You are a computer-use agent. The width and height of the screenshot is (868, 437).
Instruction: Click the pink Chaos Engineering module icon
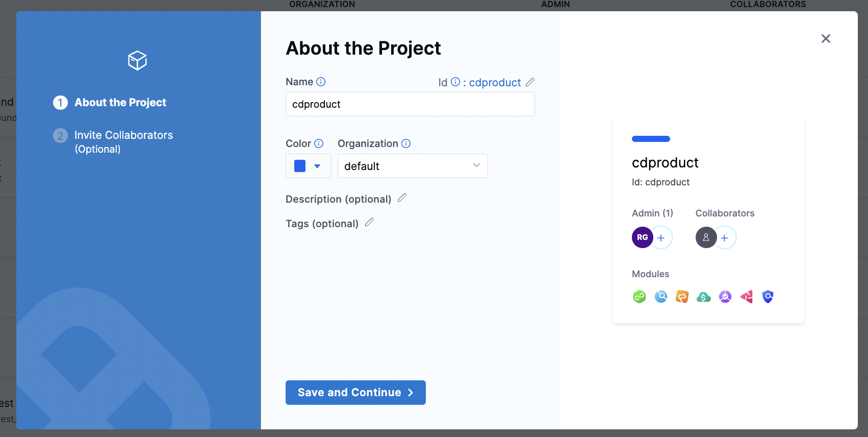[747, 297]
